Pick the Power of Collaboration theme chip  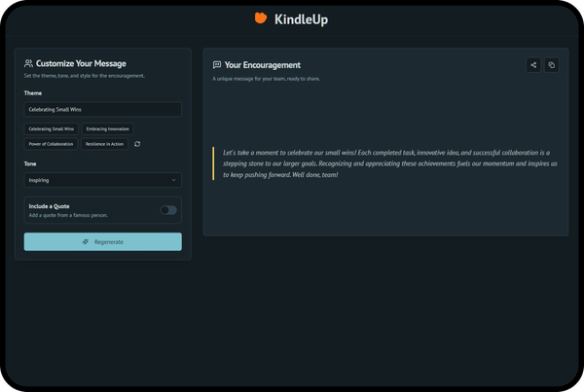pyautogui.click(x=51, y=144)
